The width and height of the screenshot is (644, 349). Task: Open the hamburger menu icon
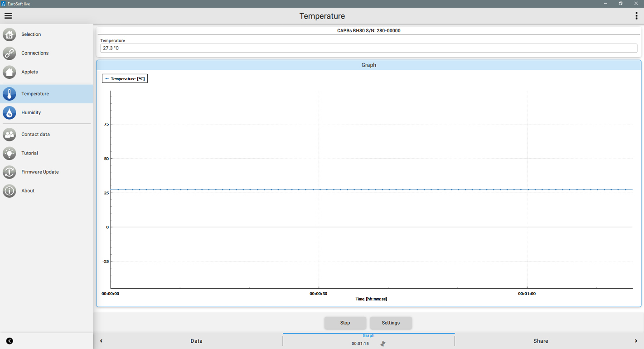8,16
